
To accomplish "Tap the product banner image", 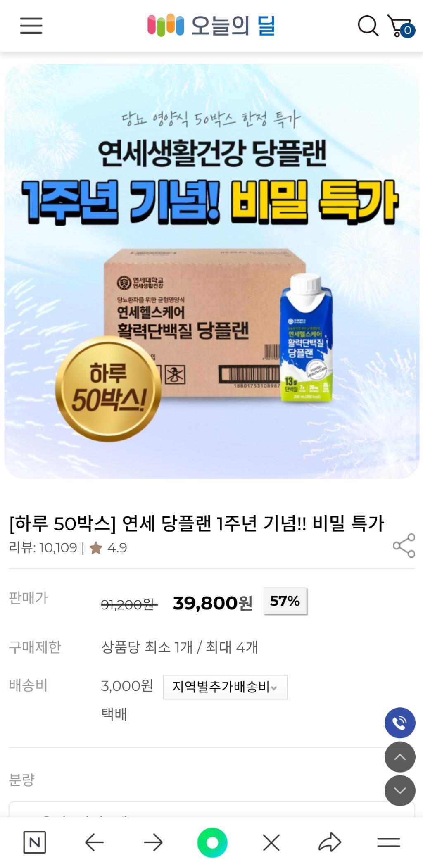I will tap(211, 271).
